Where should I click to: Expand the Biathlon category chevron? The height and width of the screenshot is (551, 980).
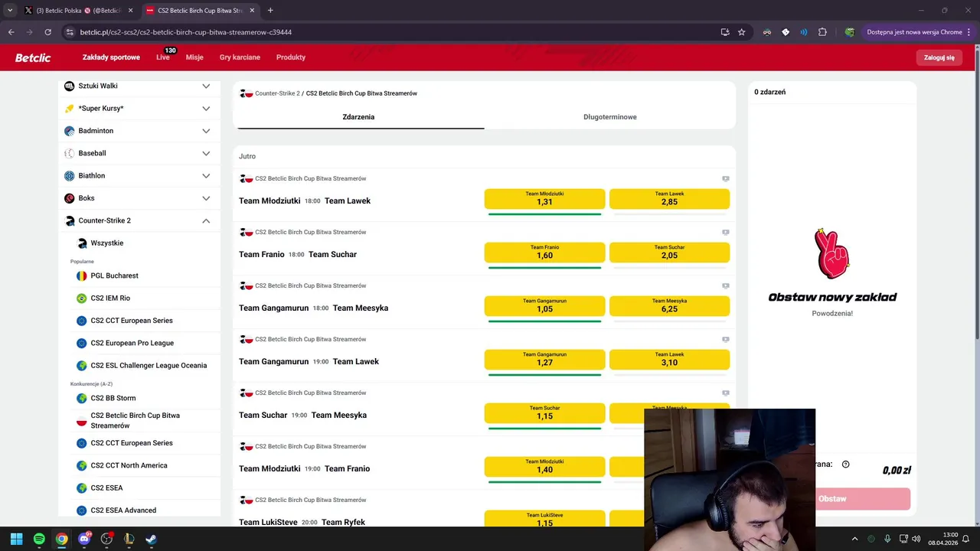coord(206,176)
